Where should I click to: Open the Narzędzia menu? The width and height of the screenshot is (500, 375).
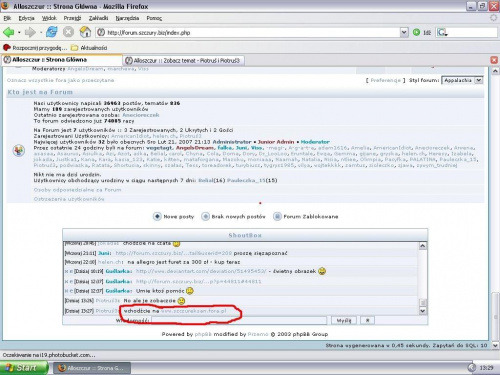(x=127, y=18)
